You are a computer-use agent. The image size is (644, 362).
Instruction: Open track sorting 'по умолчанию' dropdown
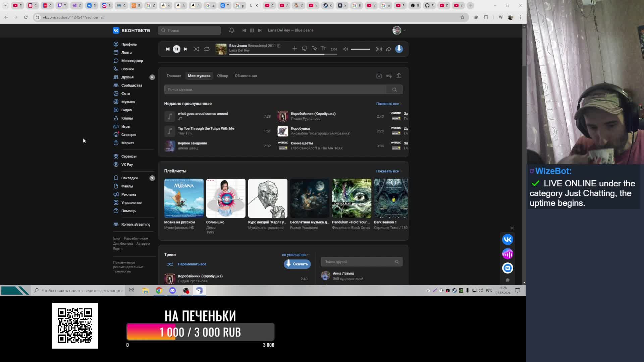point(295,255)
